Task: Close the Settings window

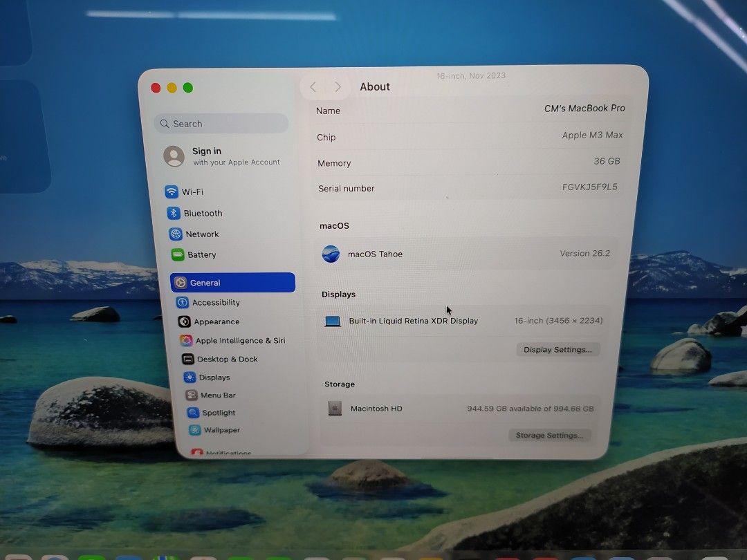Action: pyautogui.click(x=156, y=88)
